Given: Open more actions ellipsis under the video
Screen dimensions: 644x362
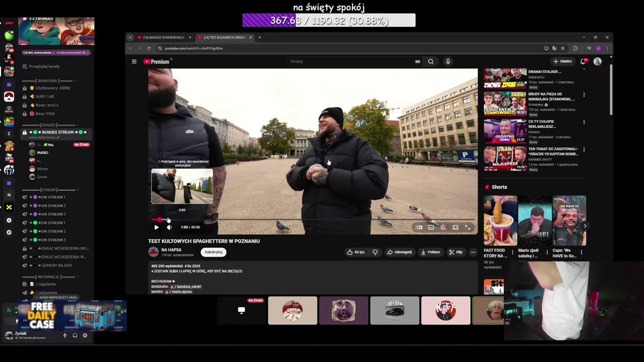Looking at the screenshot, I should [473, 252].
